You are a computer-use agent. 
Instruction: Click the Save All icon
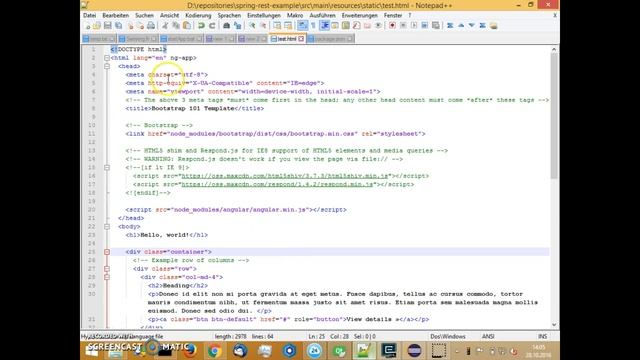[118, 26]
